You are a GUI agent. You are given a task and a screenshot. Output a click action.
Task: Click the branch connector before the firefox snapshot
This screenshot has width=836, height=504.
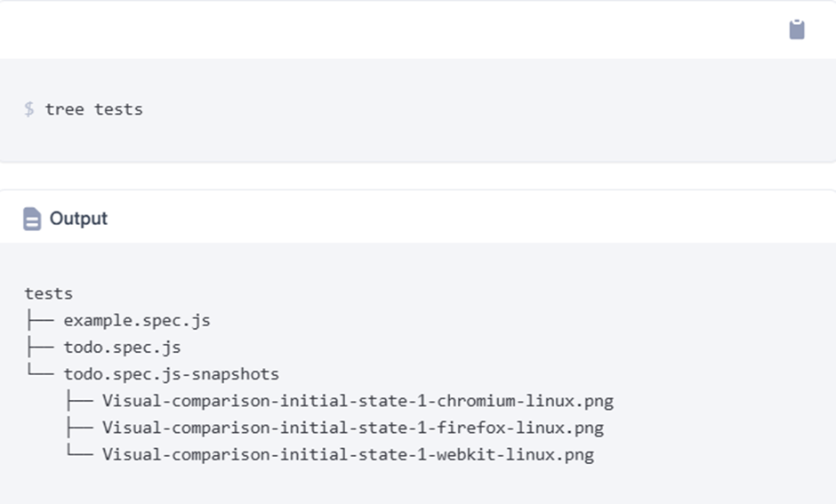(x=79, y=428)
